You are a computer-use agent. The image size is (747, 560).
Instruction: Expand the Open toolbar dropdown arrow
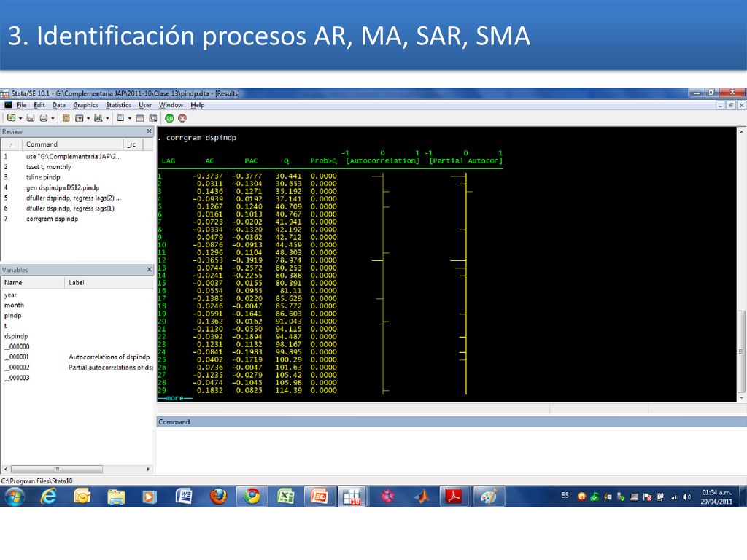click(x=20, y=119)
